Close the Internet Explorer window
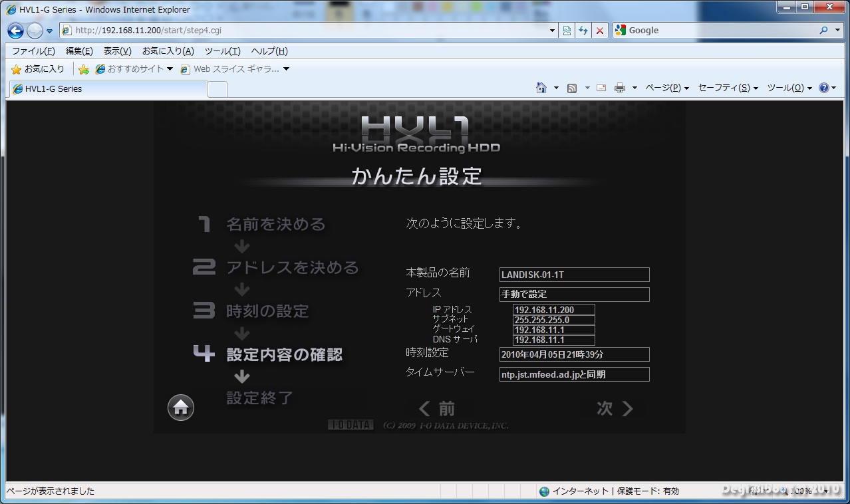Image resolution: width=850 pixels, height=504 pixels. [829, 7]
